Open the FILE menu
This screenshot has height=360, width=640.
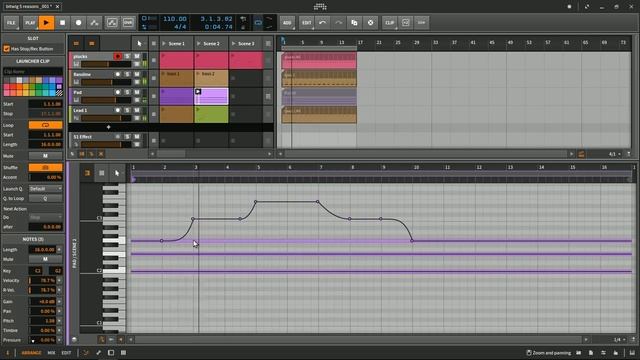[11, 23]
